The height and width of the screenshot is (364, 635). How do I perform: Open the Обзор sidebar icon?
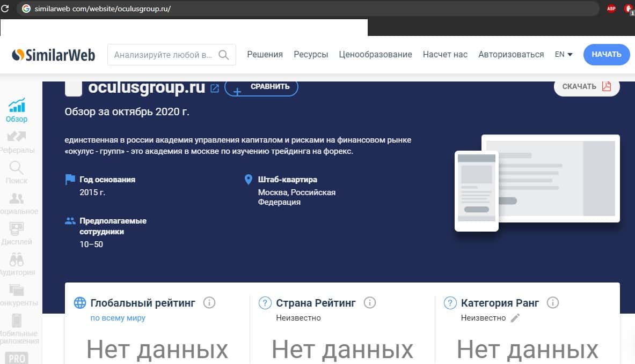[x=17, y=106]
